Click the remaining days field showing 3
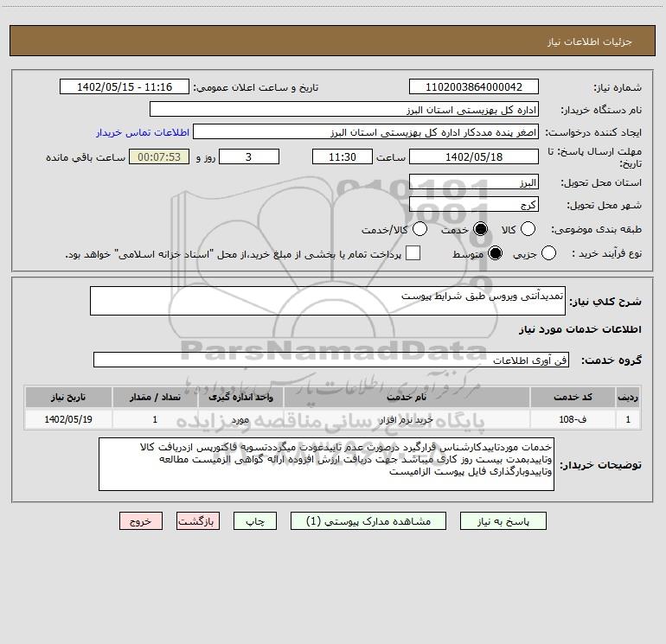Viewport: 666px width, 644px height. click(249, 156)
